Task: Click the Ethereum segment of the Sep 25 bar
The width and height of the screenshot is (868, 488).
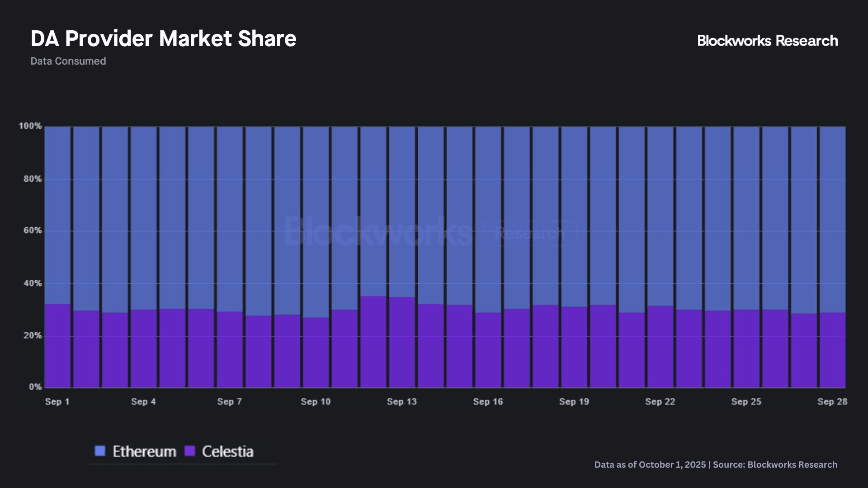Action: coord(746,218)
